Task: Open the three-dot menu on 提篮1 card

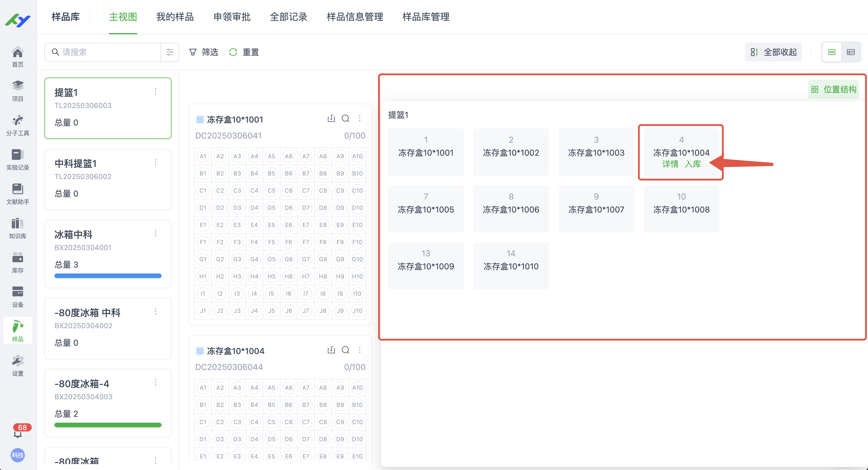Action: (155, 91)
